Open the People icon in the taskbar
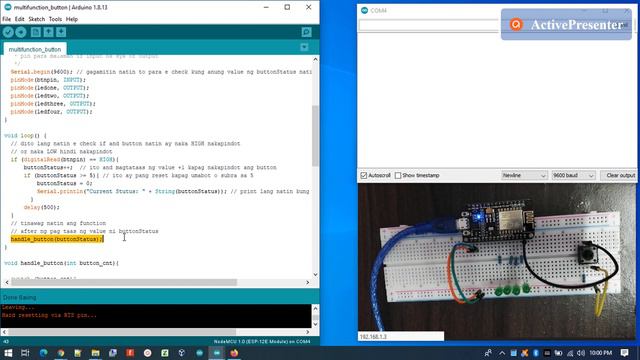The height and width of the screenshot is (360, 640). pos(488,353)
